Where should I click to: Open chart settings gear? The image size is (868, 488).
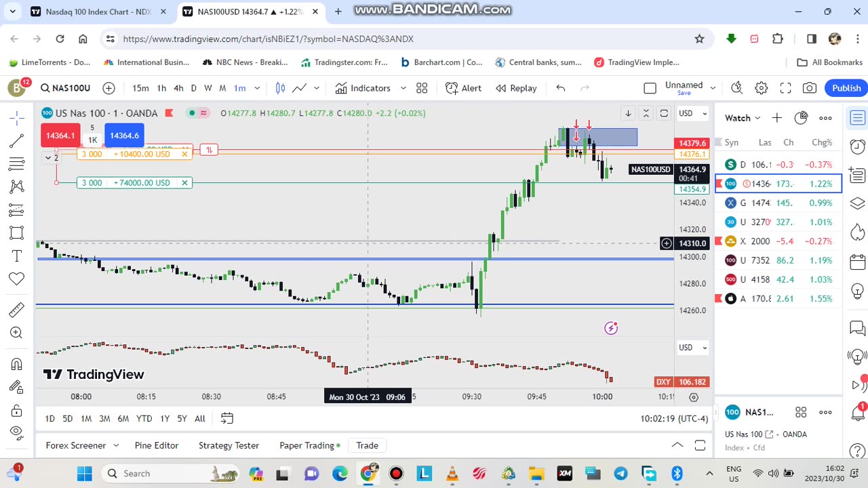tap(762, 88)
